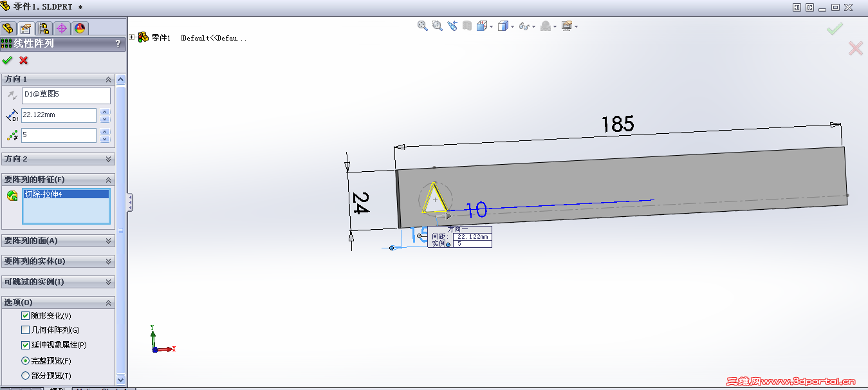Click the 间距 value in the graphics callout
The height and width of the screenshot is (390, 868).
click(x=472, y=237)
